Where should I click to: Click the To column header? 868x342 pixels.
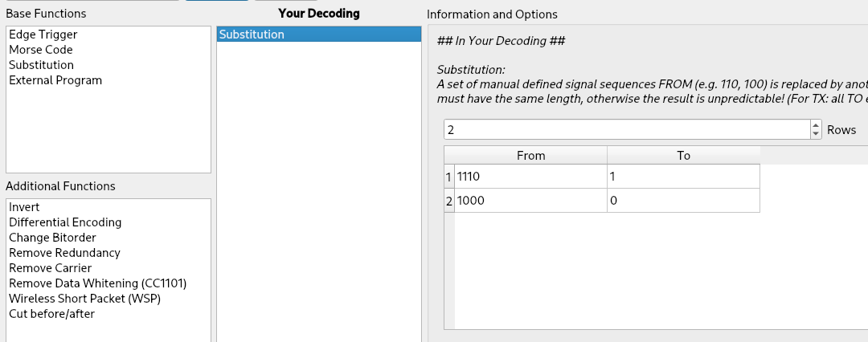[683, 156]
